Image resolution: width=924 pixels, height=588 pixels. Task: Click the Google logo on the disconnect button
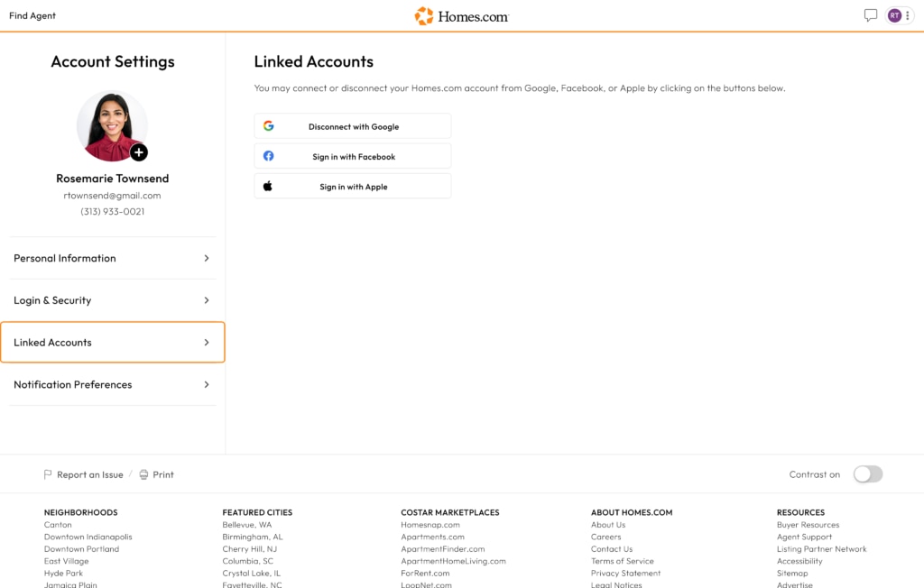[268, 125]
